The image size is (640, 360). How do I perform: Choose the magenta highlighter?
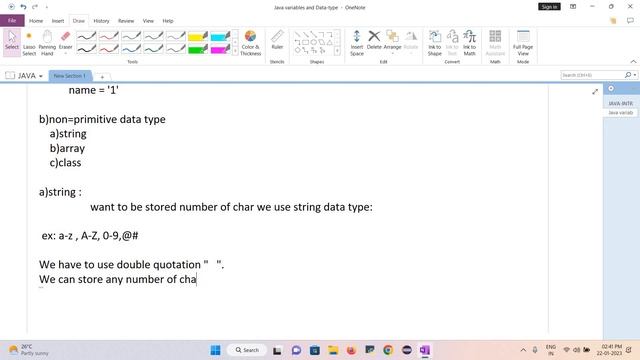pos(220,49)
